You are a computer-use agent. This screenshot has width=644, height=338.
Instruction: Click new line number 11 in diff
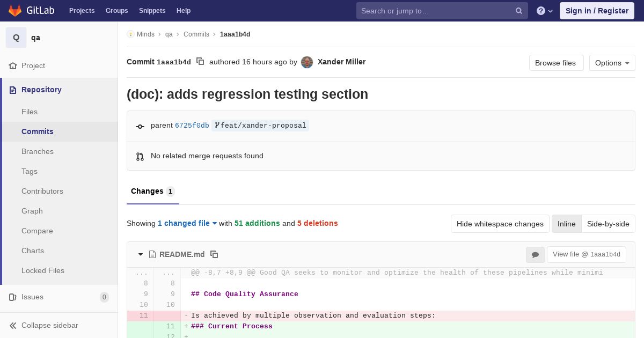point(170,326)
